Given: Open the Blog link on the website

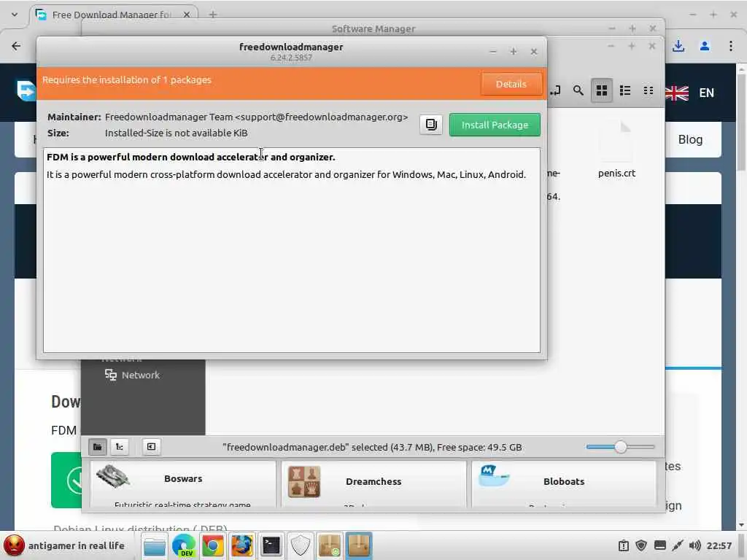Looking at the screenshot, I should point(690,139).
